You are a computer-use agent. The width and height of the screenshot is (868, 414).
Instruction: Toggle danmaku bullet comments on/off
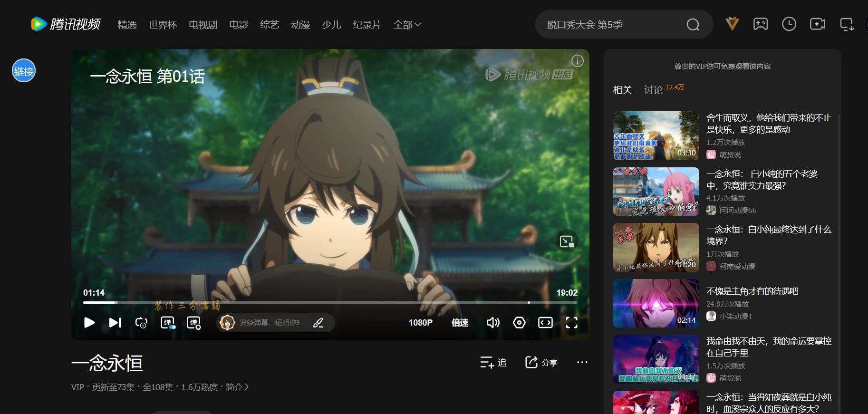pyautogui.click(x=168, y=323)
